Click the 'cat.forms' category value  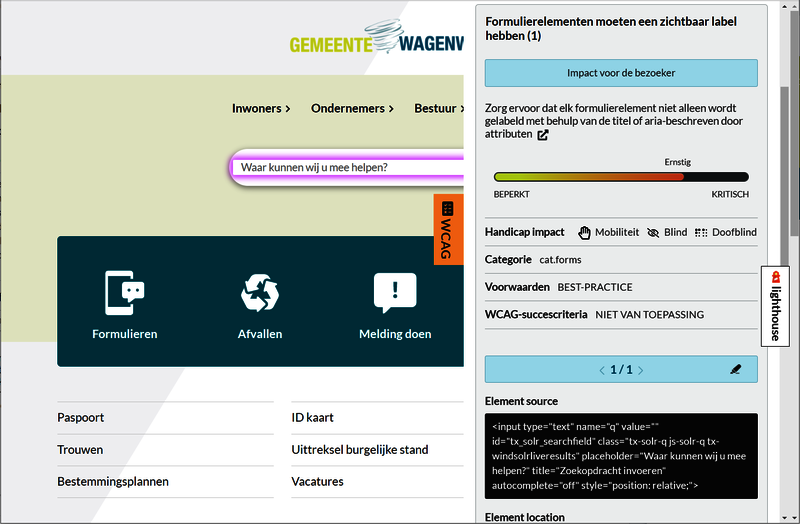pos(560,260)
